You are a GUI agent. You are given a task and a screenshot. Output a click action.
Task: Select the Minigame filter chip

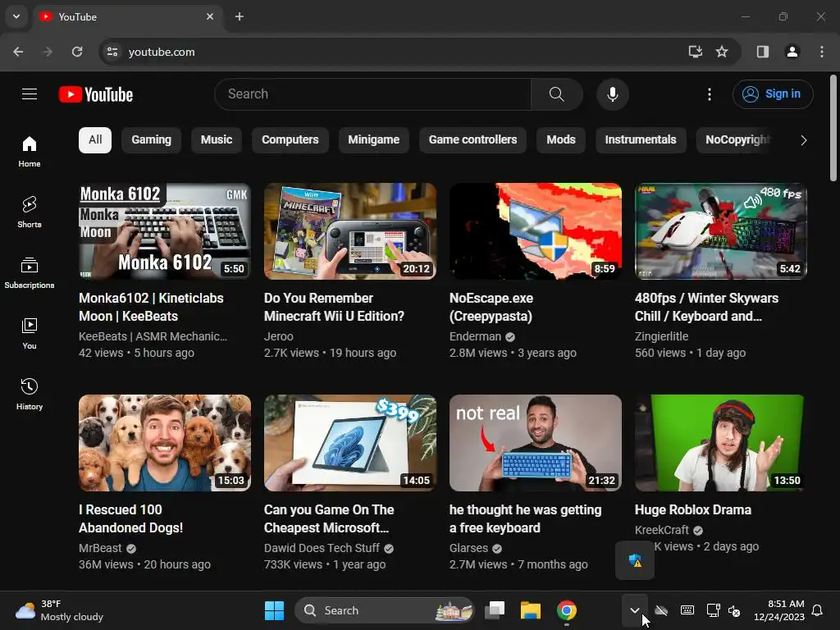[374, 139]
